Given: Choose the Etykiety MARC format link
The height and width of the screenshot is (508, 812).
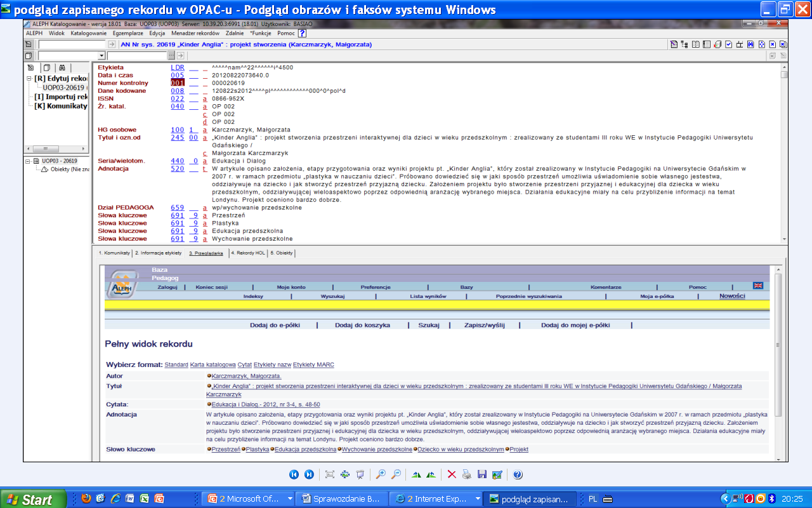Looking at the screenshot, I should pyautogui.click(x=313, y=364).
